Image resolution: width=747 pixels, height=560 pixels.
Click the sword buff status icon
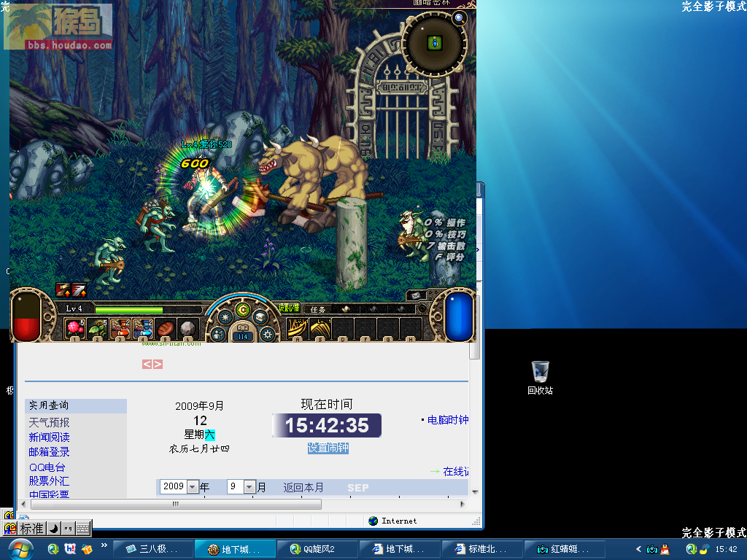click(x=79, y=289)
